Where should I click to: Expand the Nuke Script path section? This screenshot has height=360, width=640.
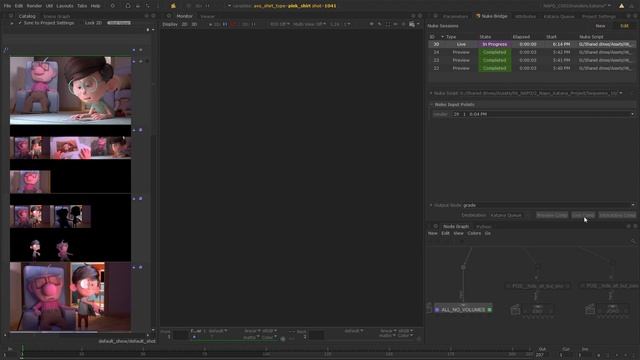pos(431,93)
